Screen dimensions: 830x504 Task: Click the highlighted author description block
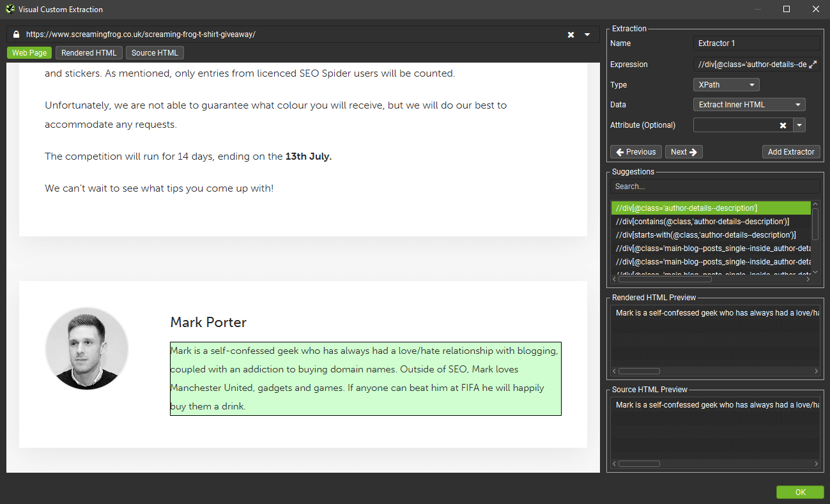[x=365, y=378]
